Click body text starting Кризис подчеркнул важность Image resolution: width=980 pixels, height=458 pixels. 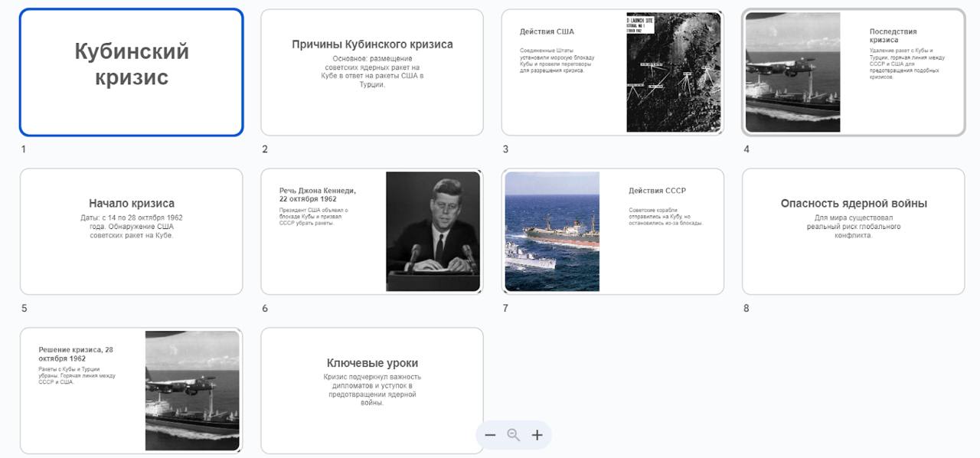point(372,390)
